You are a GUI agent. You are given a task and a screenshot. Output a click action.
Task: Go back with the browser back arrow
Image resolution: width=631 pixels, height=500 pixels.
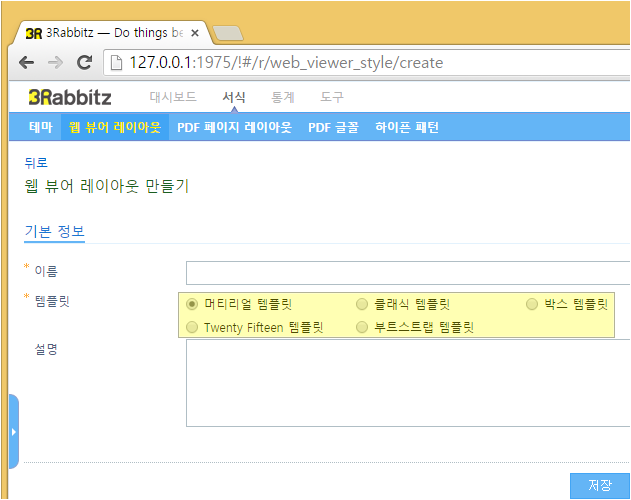(x=27, y=62)
